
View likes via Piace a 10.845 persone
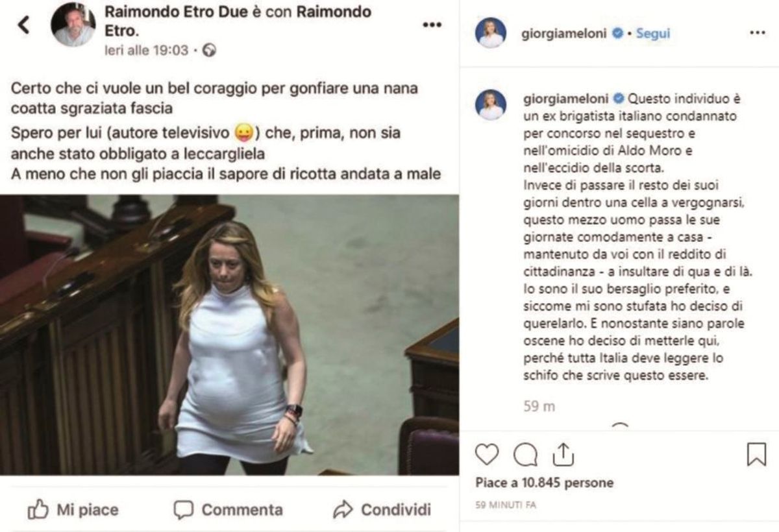point(544,483)
